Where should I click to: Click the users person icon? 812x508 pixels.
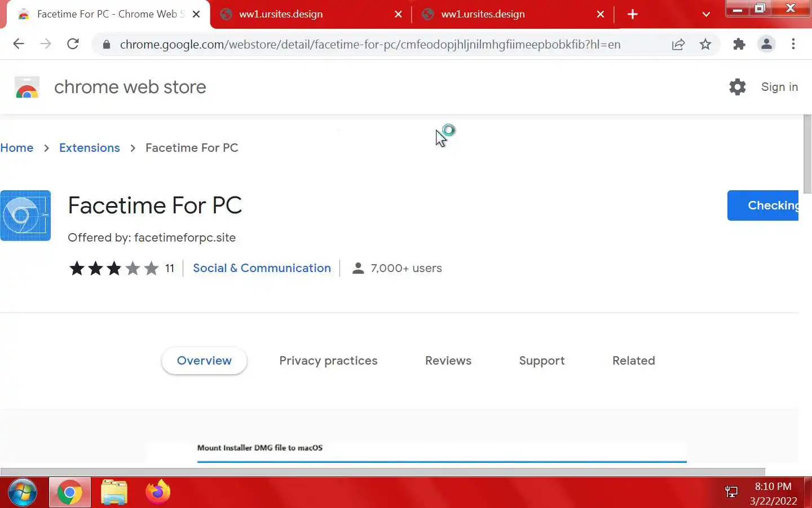358,268
